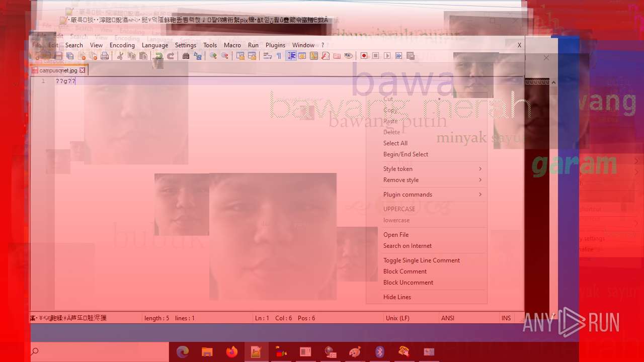Toggle the Word Wrap toolbar button

tap(267, 56)
